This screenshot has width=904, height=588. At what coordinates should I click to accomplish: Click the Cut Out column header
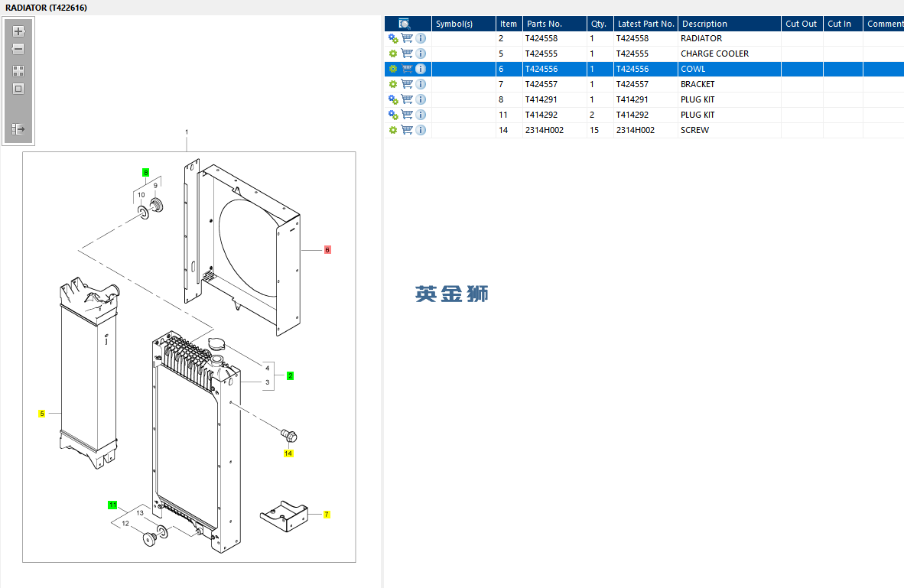click(x=802, y=24)
